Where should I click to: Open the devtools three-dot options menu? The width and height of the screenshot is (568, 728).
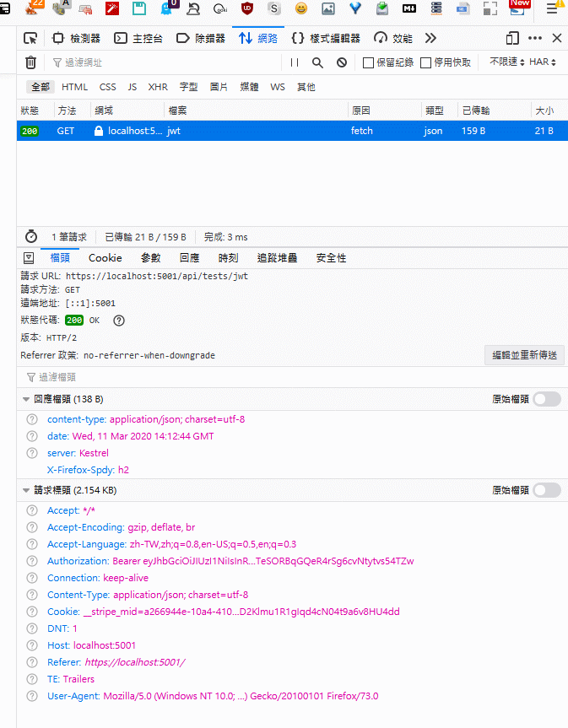pos(535,39)
